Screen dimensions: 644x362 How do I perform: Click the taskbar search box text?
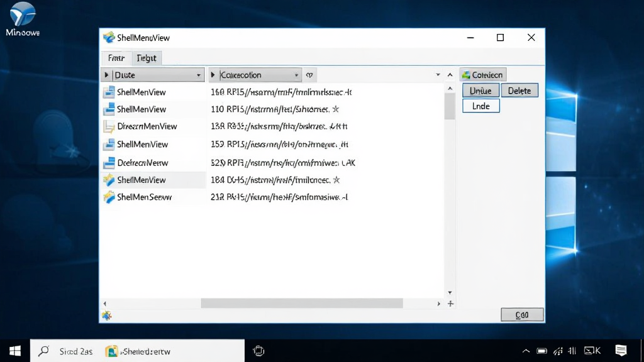76,351
